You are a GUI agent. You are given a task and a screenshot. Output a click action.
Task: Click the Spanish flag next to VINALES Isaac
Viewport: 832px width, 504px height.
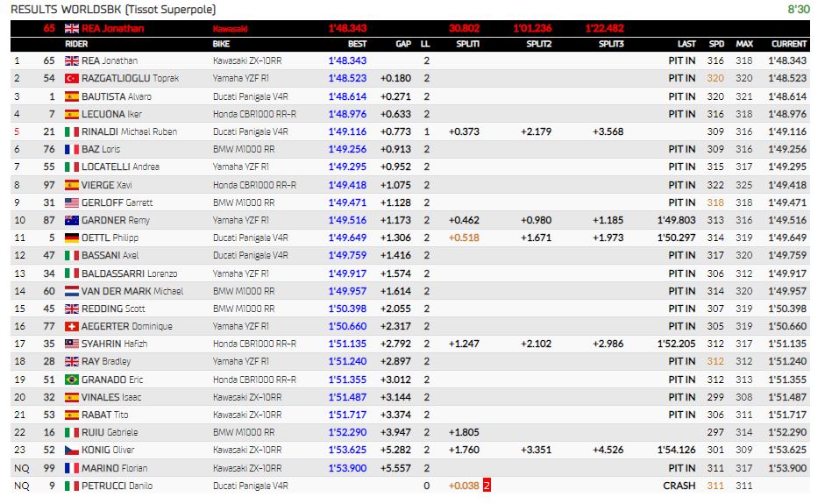pyautogui.click(x=72, y=397)
